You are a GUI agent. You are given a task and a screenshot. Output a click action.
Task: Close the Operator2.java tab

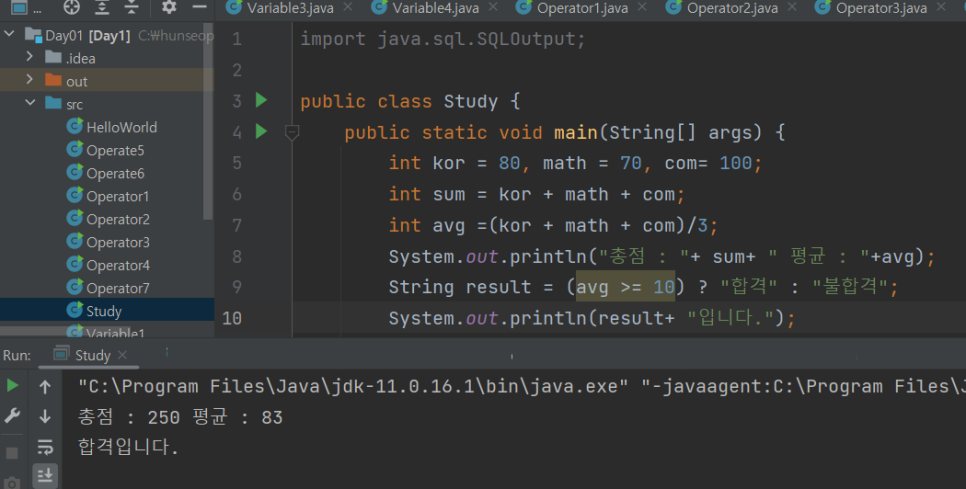pos(792,7)
